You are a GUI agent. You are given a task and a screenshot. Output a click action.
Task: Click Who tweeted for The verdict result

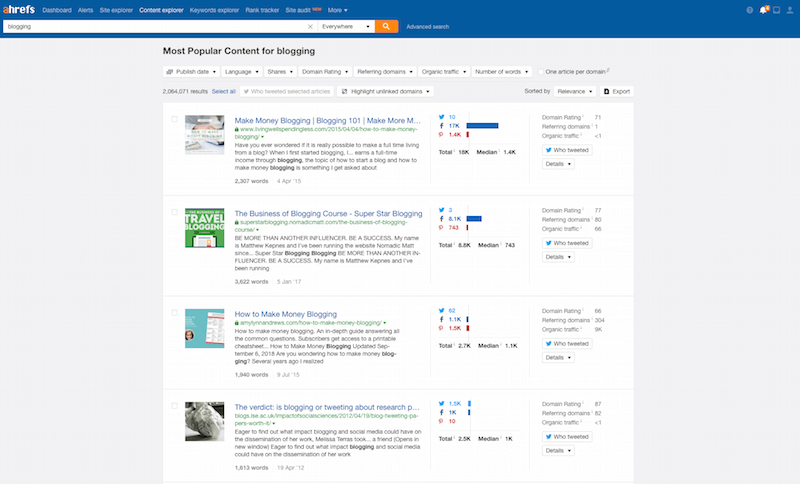coord(567,437)
